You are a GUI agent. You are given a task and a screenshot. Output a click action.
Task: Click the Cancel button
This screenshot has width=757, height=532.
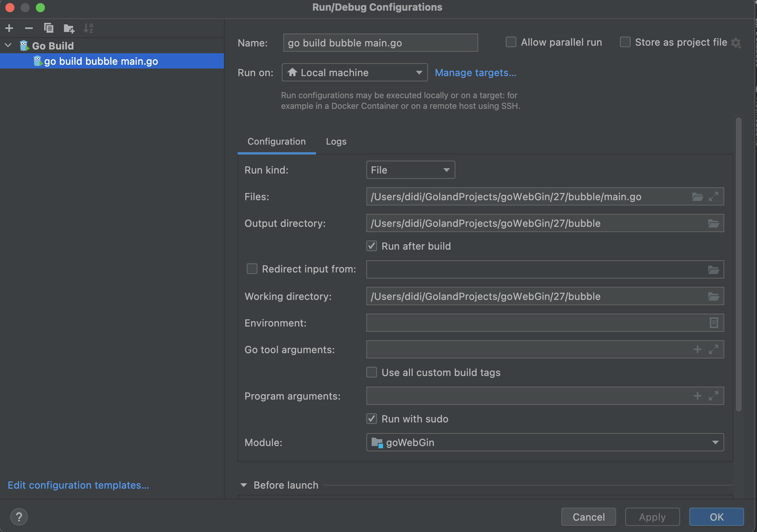point(589,517)
